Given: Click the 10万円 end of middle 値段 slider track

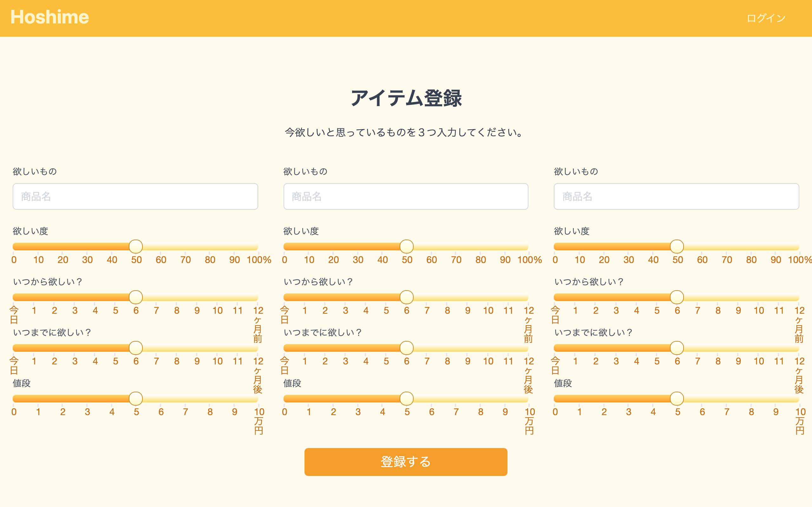Looking at the screenshot, I should [527, 399].
